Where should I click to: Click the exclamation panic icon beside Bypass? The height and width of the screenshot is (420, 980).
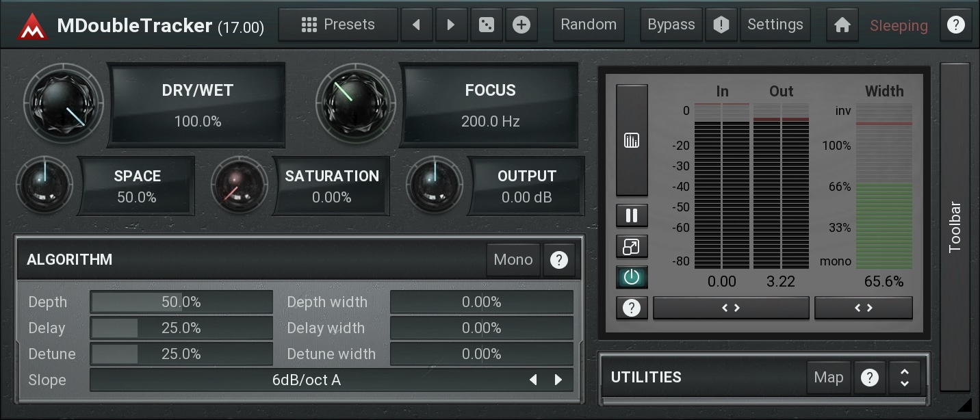click(x=721, y=25)
